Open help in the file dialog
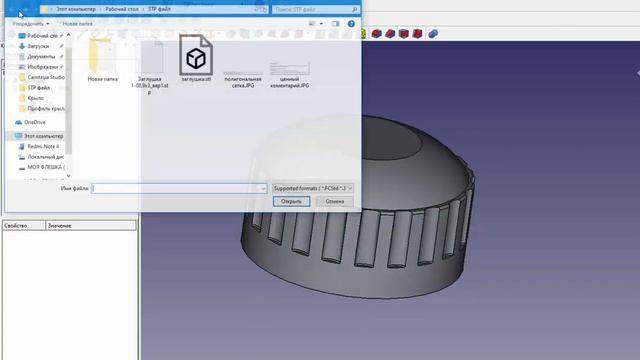This screenshot has width=640, height=360. 351,24
